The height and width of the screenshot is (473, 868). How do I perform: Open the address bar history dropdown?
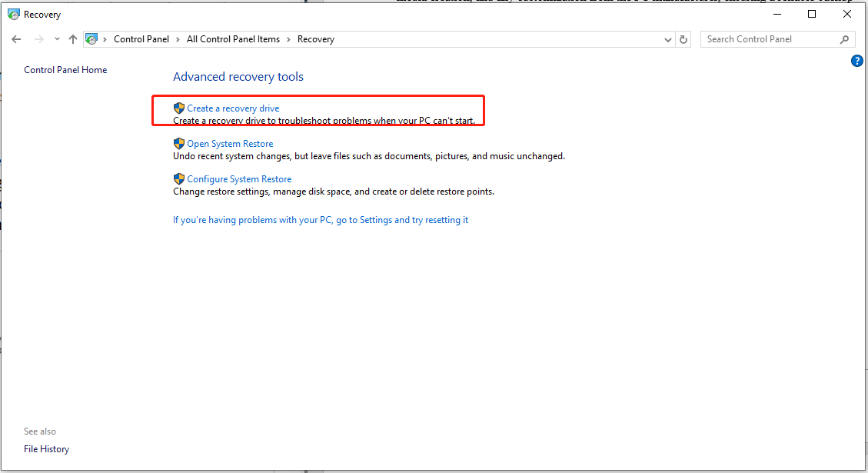[x=667, y=38]
